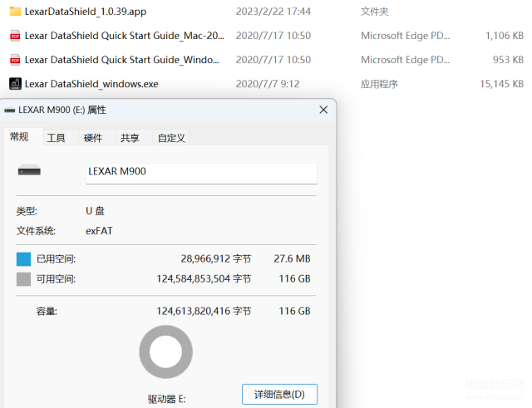
Task: Select the Windows Quick Start Guide PDF icon
Action: coord(15,60)
